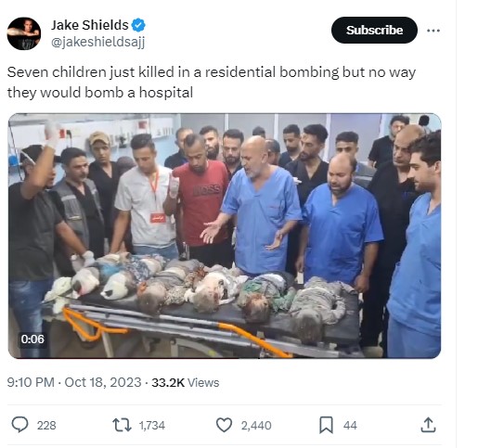View the 33.2K Views analytics
This screenshot has width=478, height=448.
pos(186,382)
